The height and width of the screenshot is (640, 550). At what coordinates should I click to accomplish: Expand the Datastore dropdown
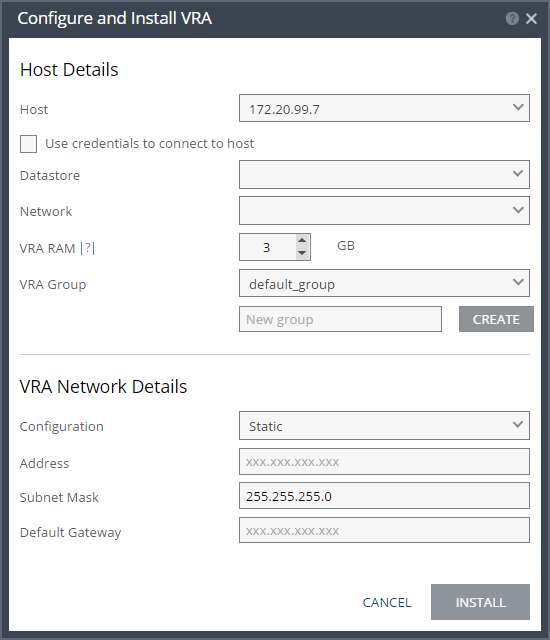point(384,175)
